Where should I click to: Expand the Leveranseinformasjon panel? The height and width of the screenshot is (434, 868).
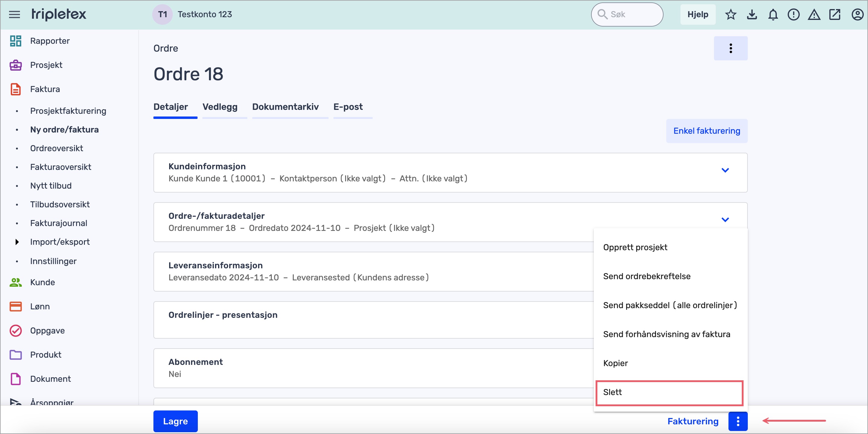373,271
